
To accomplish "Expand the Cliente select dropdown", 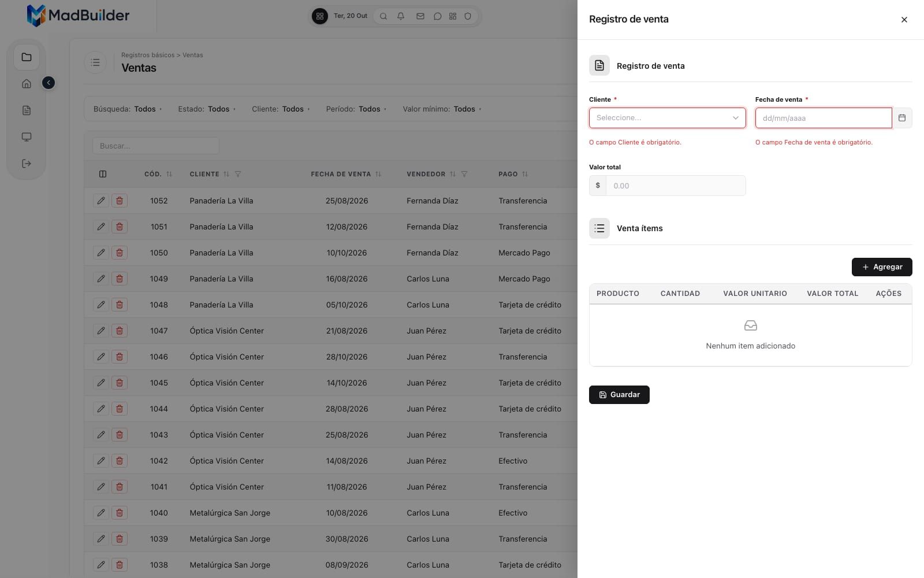I will point(667,118).
